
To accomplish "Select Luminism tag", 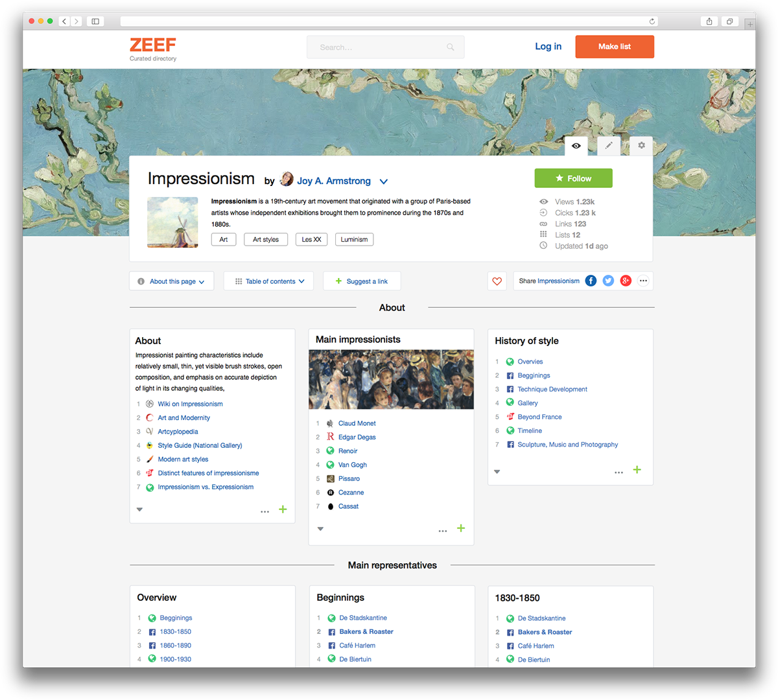I will (x=354, y=239).
